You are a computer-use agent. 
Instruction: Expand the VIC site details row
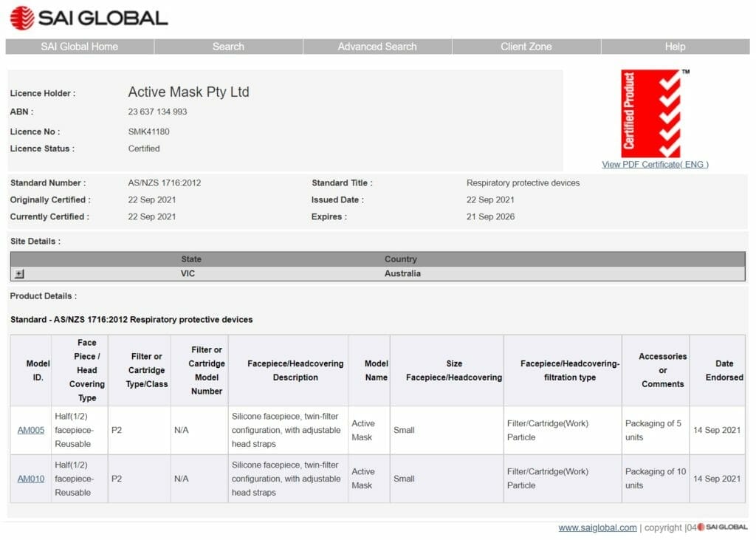(18, 273)
